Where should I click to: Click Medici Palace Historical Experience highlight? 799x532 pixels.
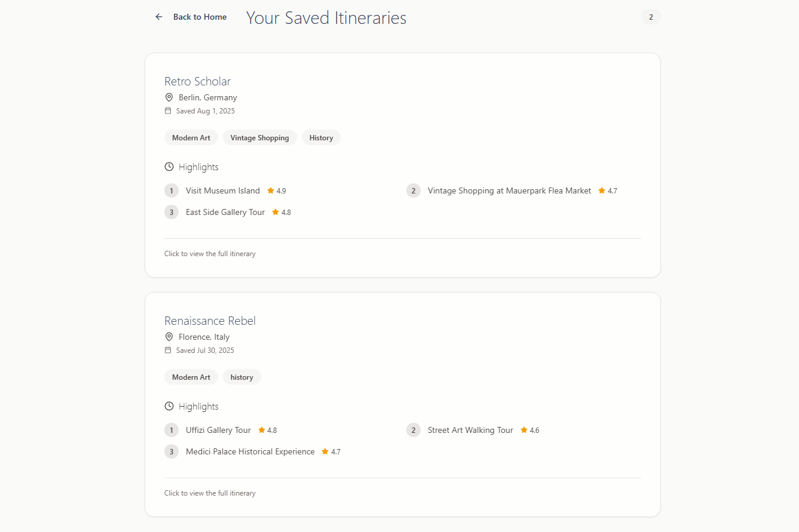coord(250,452)
